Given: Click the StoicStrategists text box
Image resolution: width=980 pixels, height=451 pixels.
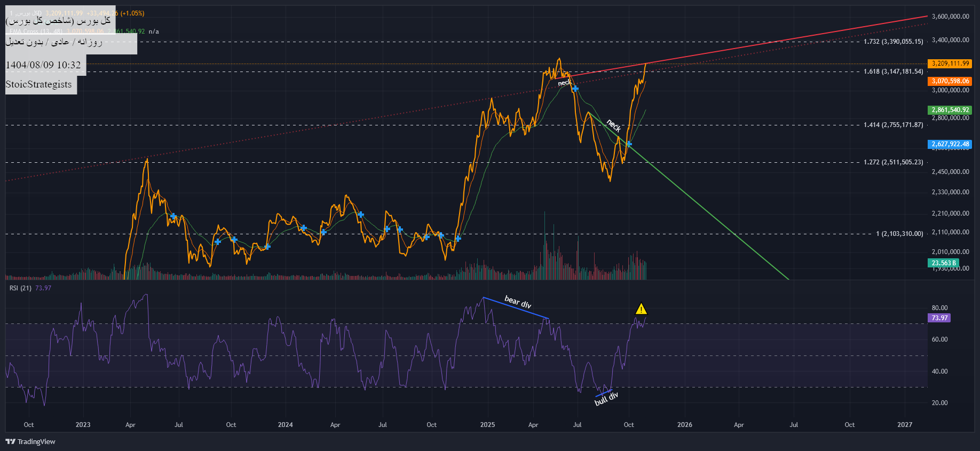Looking at the screenshot, I should click(x=39, y=84).
